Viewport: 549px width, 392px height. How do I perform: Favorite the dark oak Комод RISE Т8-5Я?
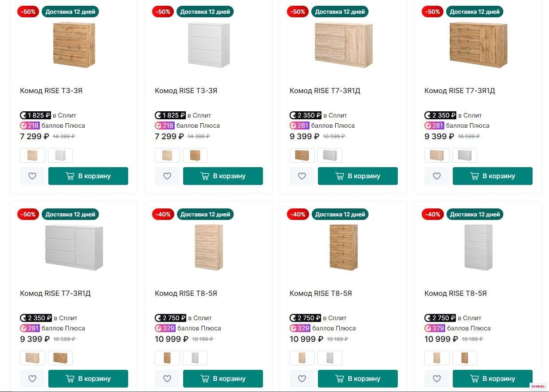(x=302, y=379)
